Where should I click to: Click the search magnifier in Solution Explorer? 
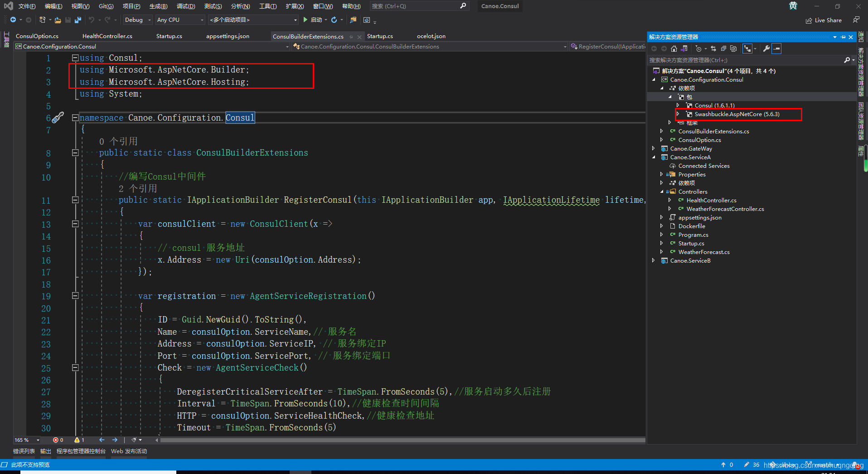point(847,60)
